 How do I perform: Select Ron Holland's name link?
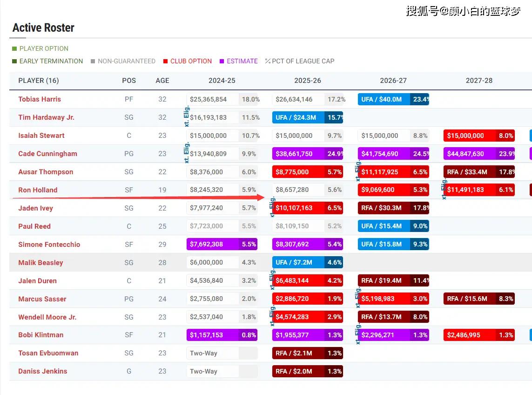click(38, 190)
